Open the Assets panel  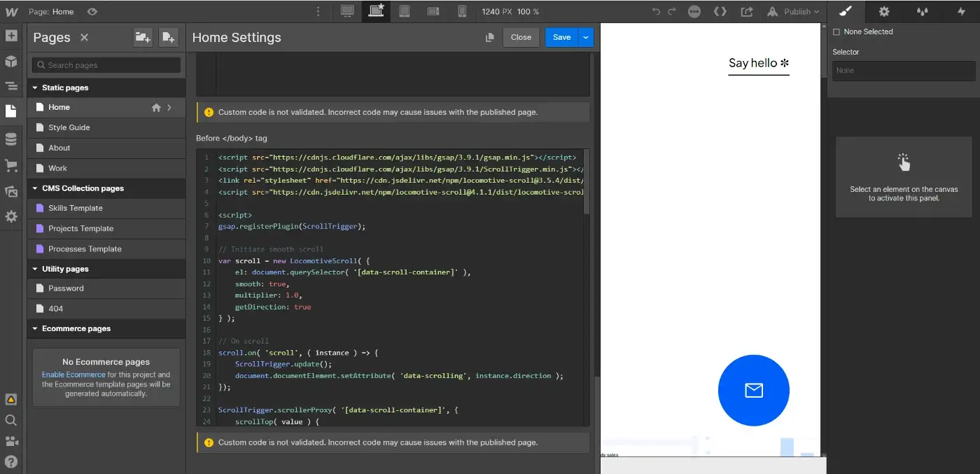tap(10, 190)
